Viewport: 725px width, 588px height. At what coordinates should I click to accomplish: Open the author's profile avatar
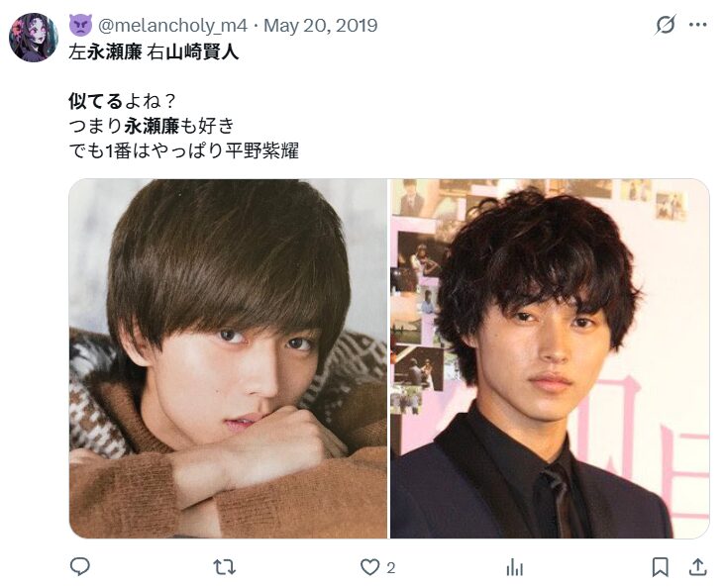pos(34,38)
